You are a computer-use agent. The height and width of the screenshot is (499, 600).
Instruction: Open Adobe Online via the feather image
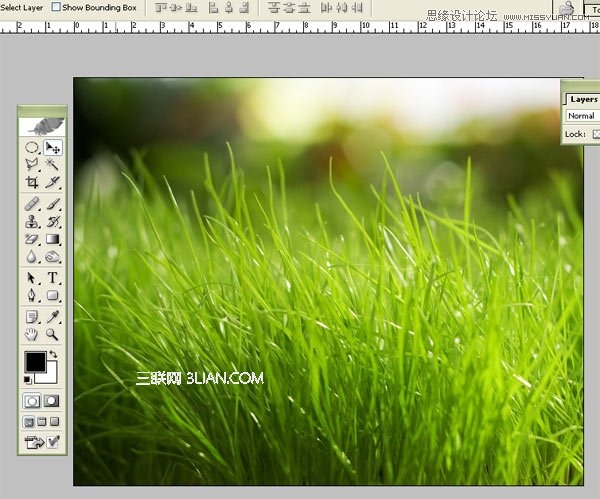tap(42, 127)
